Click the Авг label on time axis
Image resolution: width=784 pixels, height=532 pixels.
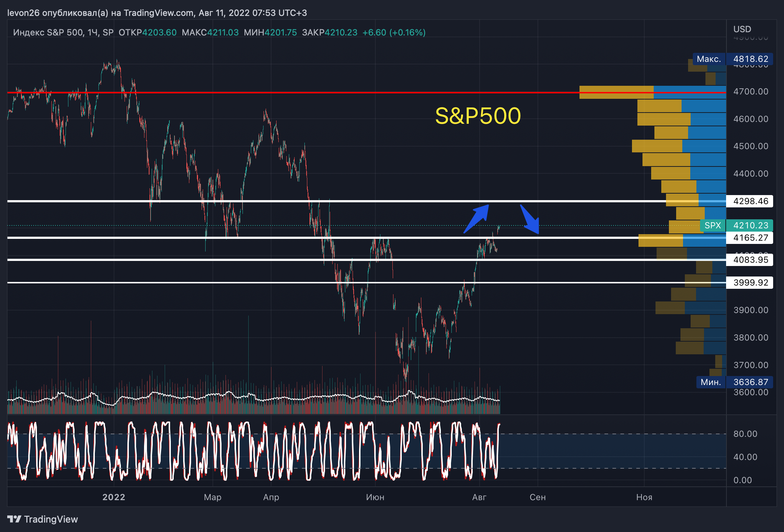tap(479, 497)
